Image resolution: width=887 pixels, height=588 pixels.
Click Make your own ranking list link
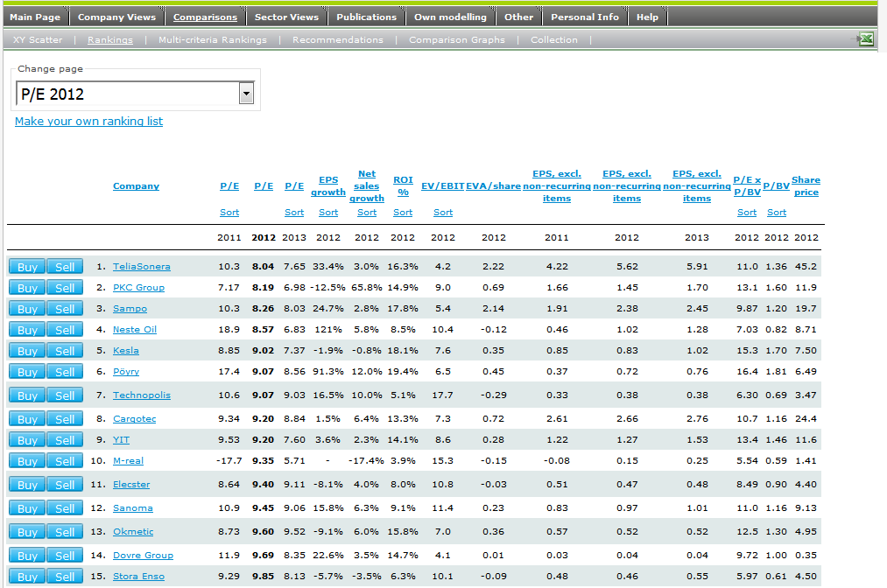[x=88, y=121]
